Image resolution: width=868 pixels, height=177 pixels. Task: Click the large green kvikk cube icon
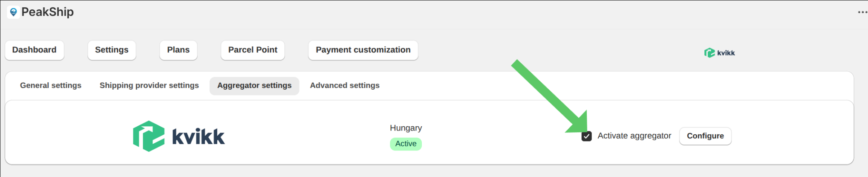149,136
